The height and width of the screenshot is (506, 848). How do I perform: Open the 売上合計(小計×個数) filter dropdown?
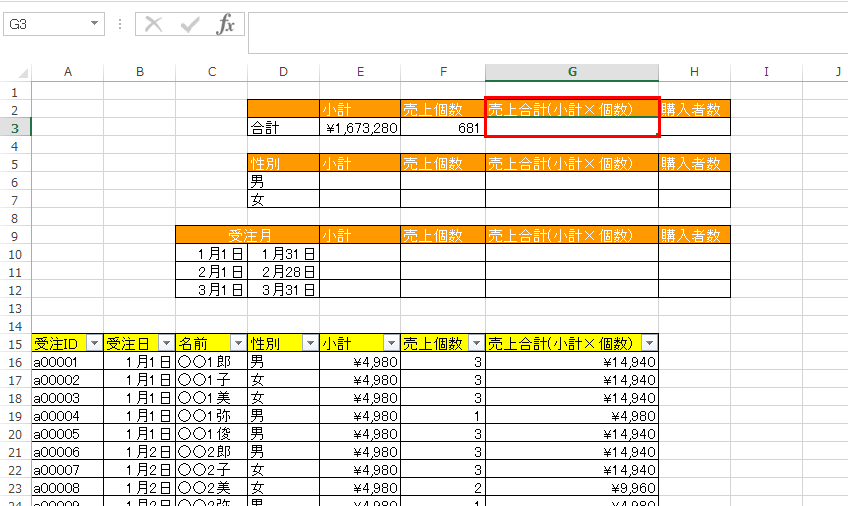tap(648, 343)
